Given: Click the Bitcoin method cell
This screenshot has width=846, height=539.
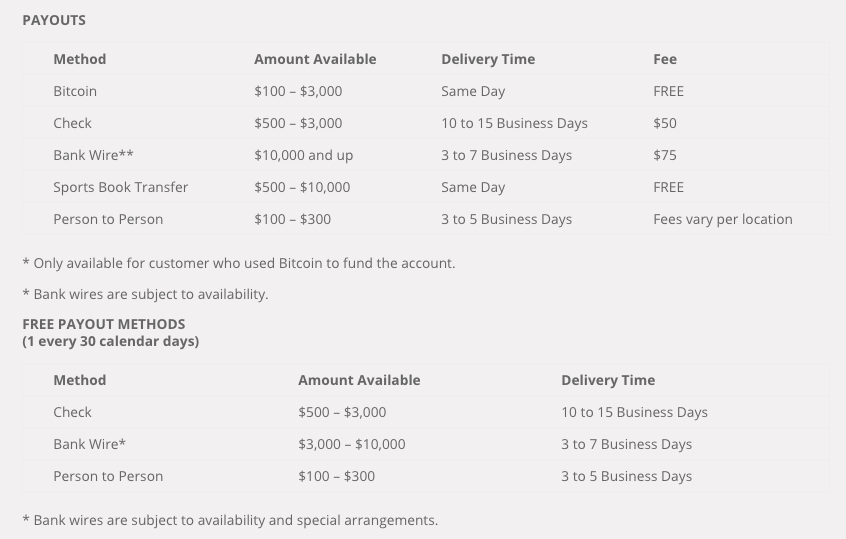Looking at the screenshot, I should click(75, 91).
